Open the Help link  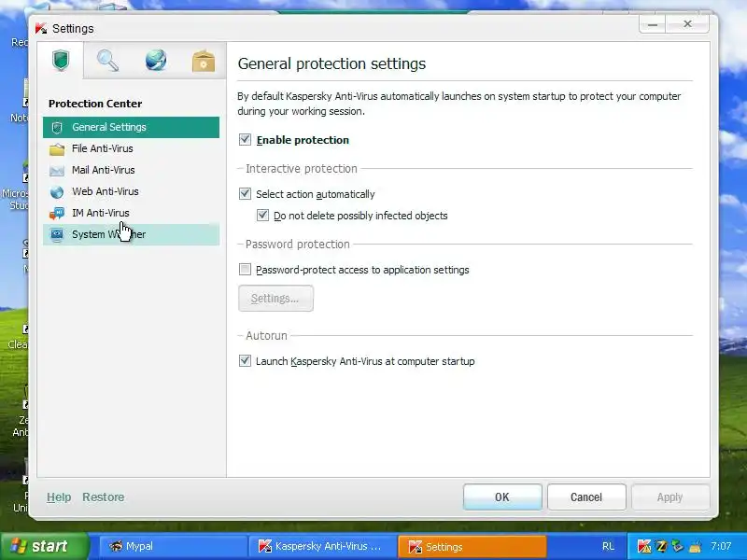click(59, 497)
